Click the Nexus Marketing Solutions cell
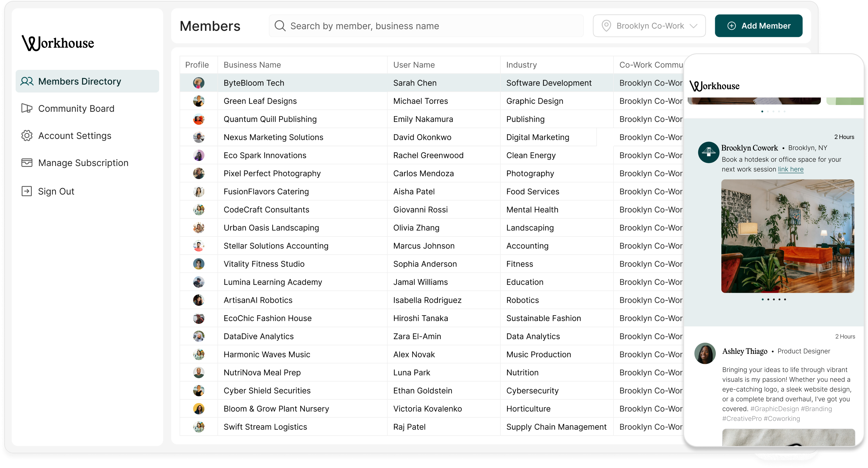This screenshot has width=868, height=468. tap(303, 137)
